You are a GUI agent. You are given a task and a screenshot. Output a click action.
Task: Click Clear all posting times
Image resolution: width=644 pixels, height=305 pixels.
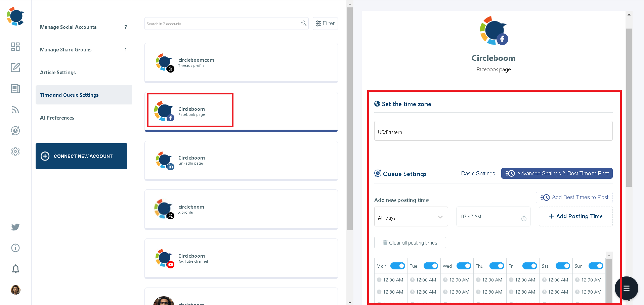click(x=410, y=242)
